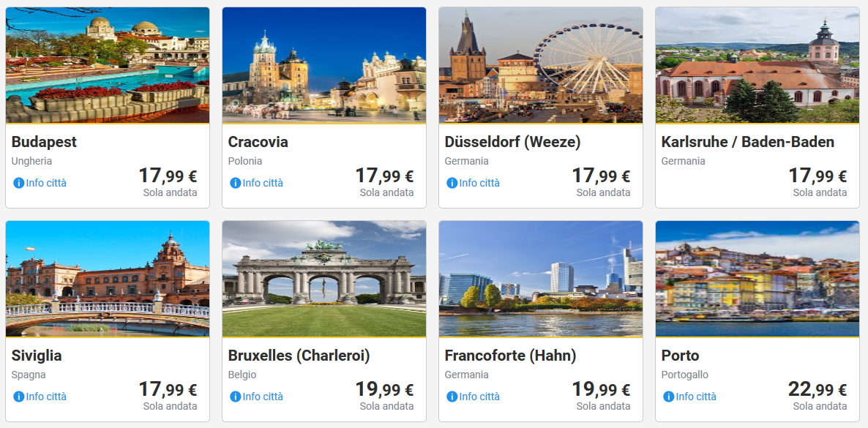Click the Francoforte (Hahn) title
Image resolution: width=868 pixels, height=428 pixels.
(x=510, y=356)
